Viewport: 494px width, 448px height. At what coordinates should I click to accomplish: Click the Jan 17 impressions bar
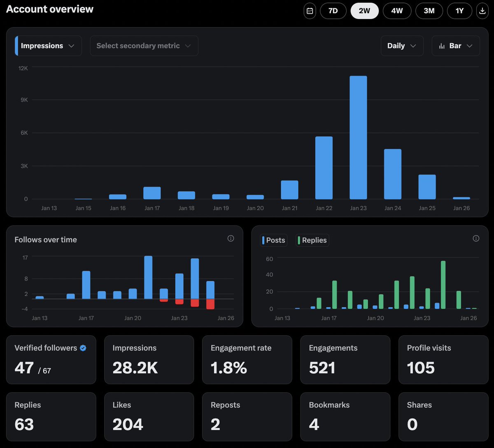pyautogui.click(x=152, y=193)
